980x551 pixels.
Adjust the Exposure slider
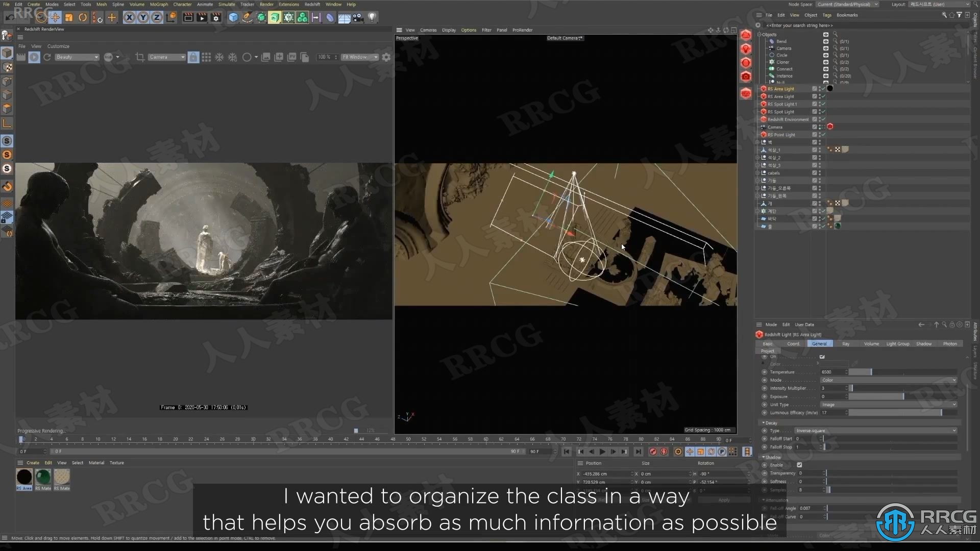(x=903, y=396)
